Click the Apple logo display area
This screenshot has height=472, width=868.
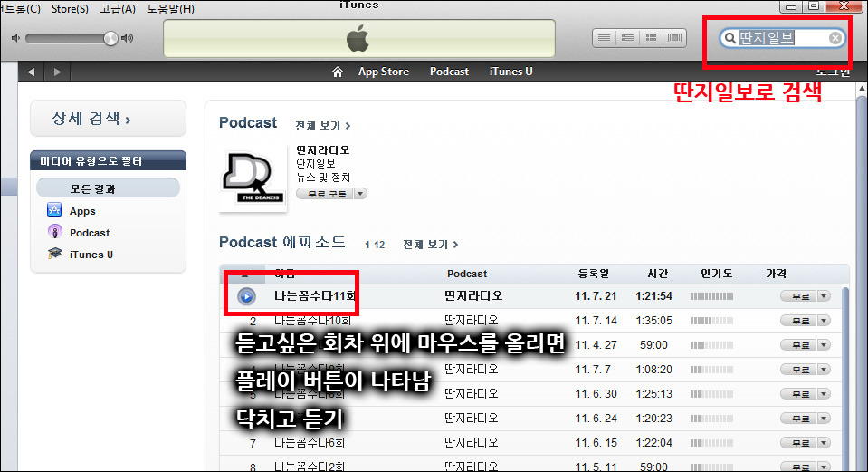coord(358,38)
